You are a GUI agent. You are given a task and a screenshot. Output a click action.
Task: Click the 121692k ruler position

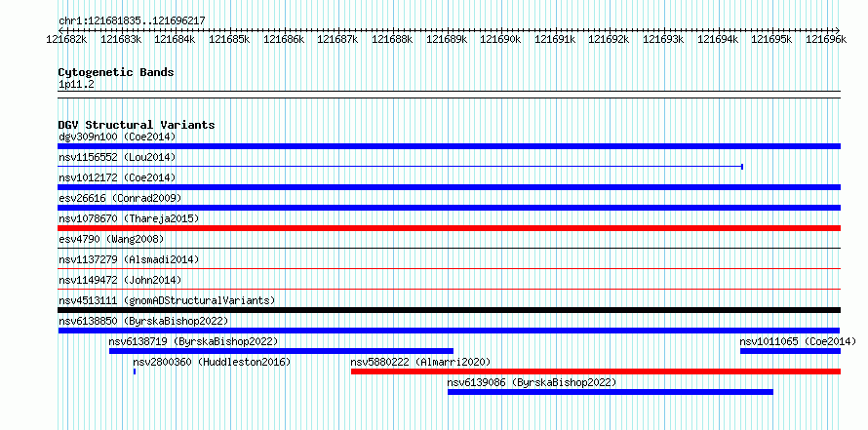point(609,39)
